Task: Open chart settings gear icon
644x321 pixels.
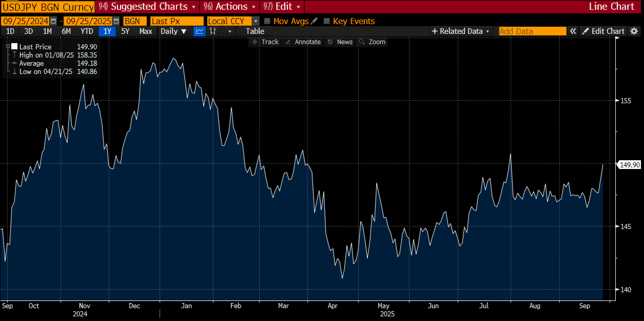Action: pyautogui.click(x=634, y=31)
